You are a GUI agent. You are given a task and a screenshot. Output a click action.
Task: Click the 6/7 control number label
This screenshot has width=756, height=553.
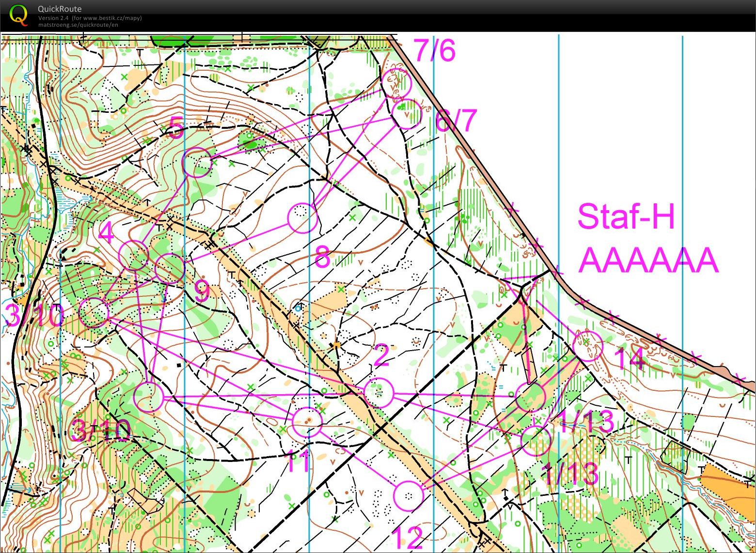point(456,121)
